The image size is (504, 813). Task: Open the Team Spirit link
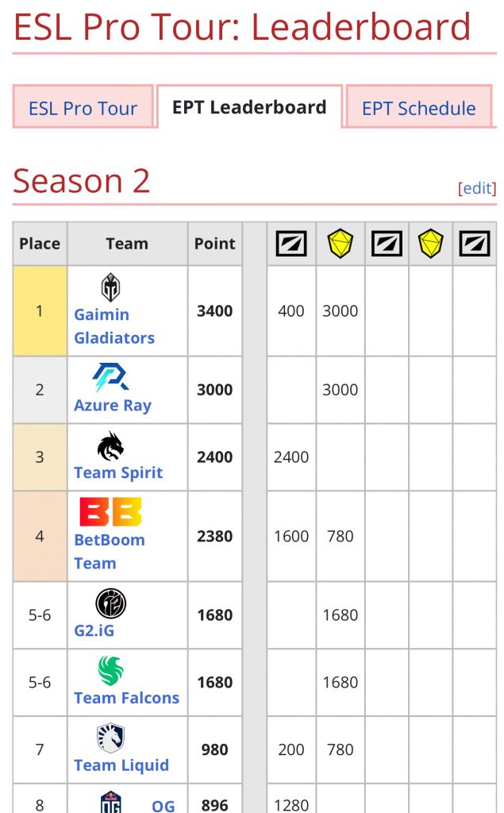118,472
